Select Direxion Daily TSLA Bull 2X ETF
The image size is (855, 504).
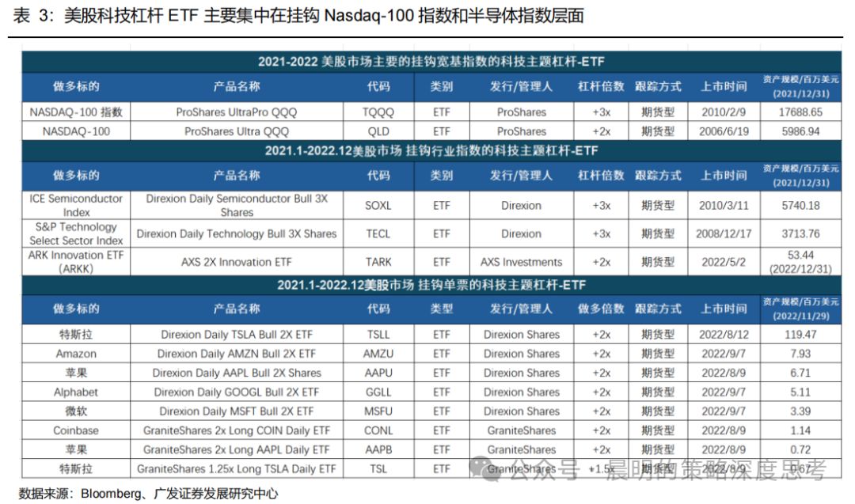coord(237,335)
